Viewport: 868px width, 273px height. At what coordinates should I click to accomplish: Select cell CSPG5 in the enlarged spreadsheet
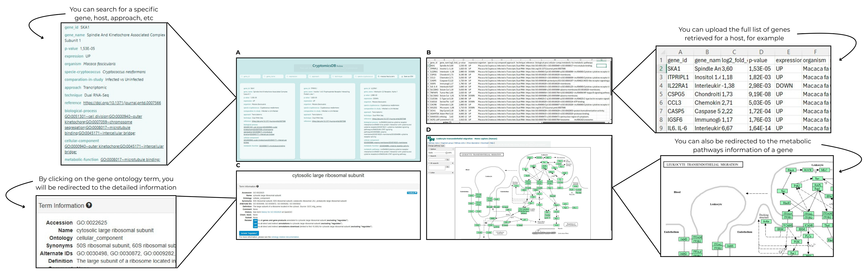(x=680, y=94)
